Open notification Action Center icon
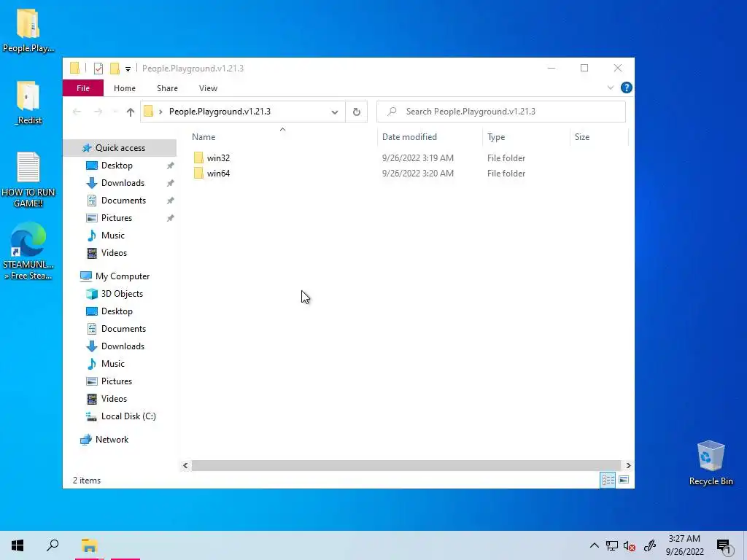The height and width of the screenshot is (560, 747). click(x=724, y=546)
